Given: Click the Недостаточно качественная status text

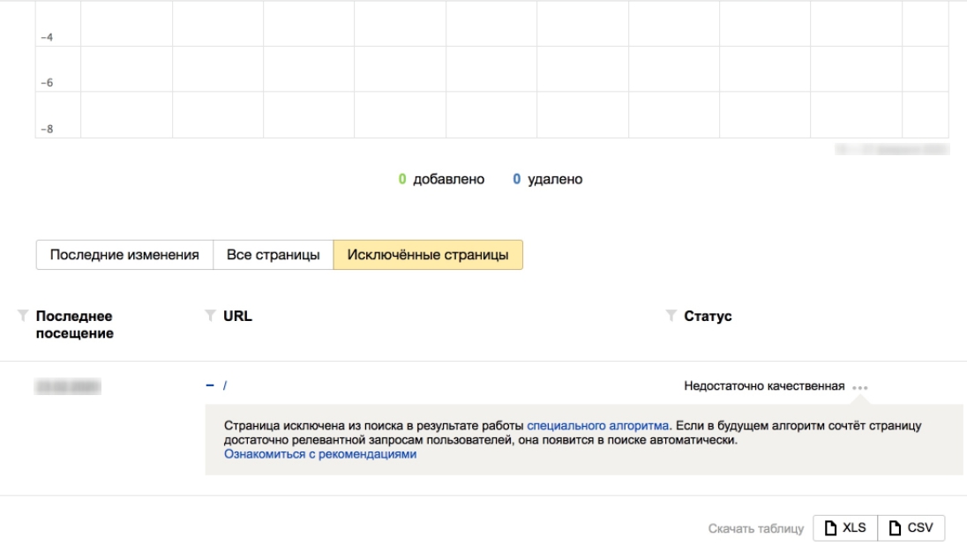Looking at the screenshot, I should pos(764,386).
